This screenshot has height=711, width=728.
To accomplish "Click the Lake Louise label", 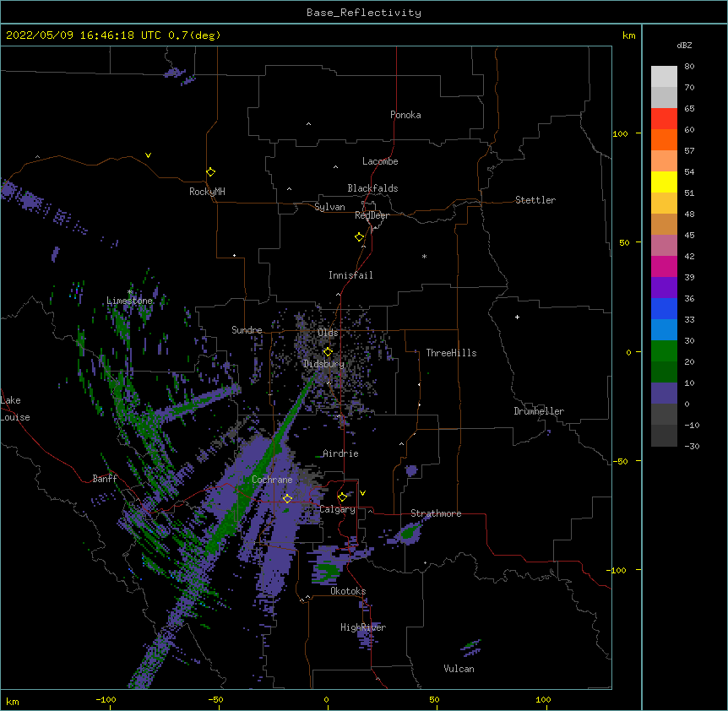I will (x=15, y=409).
